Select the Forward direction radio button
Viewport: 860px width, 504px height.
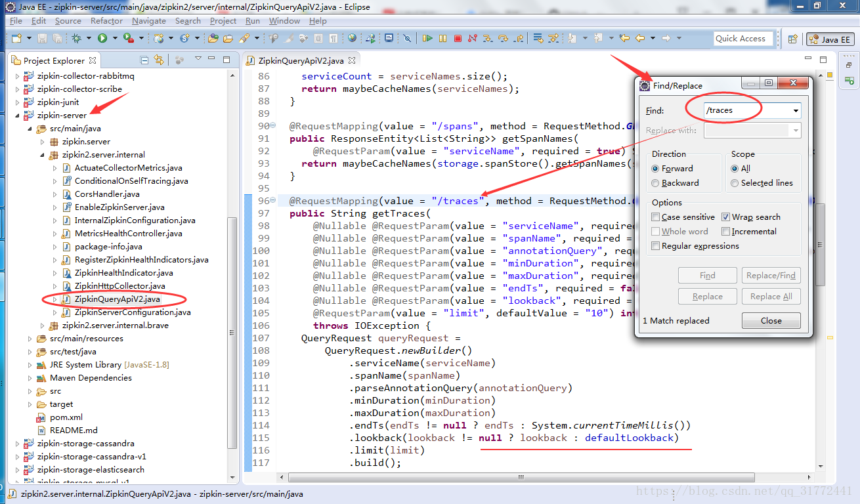coord(655,169)
